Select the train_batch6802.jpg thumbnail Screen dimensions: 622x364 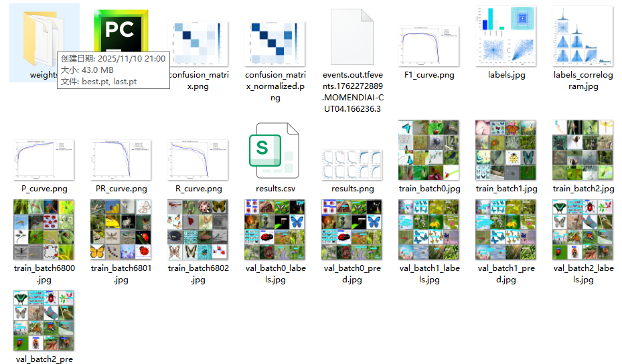click(x=198, y=230)
